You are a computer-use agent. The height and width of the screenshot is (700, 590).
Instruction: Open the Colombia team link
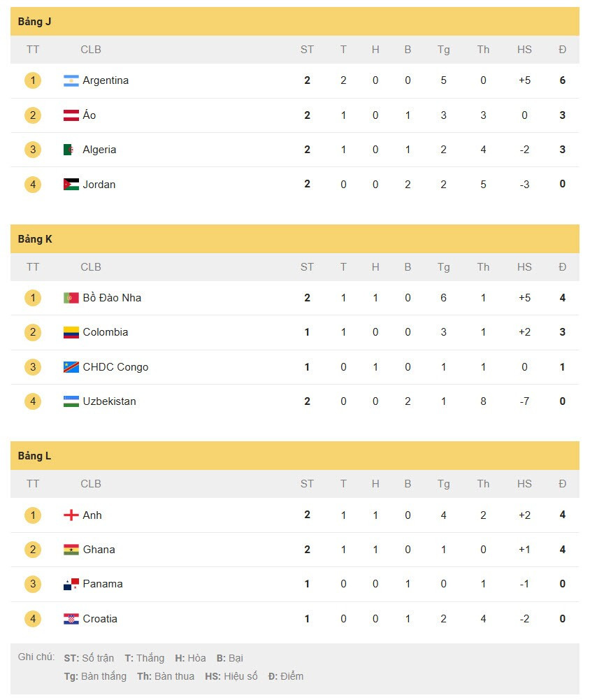(x=106, y=332)
